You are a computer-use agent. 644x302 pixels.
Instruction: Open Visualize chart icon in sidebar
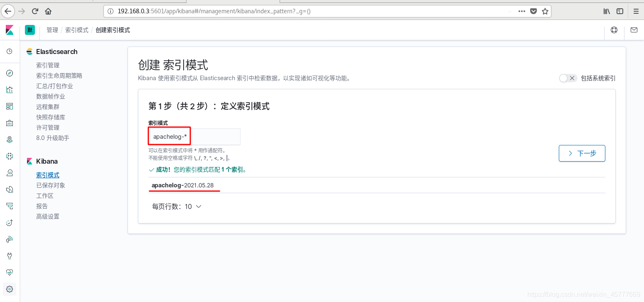(x=10, y=90)
